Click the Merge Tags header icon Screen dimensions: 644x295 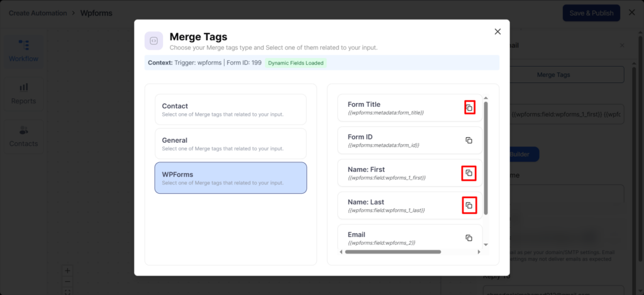pos(154,41)
